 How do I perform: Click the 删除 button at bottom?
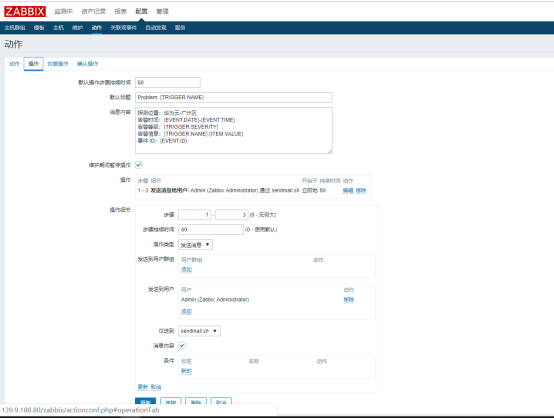click(x=196, y=402)
